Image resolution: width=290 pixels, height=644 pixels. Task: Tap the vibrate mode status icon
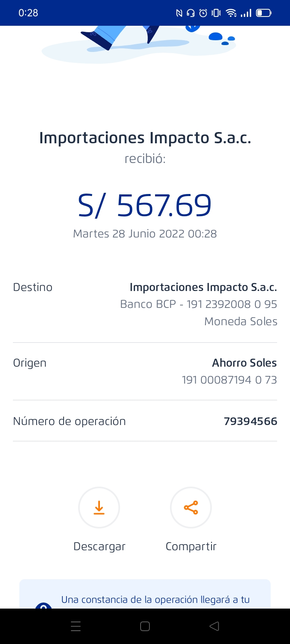click(216, 13)
